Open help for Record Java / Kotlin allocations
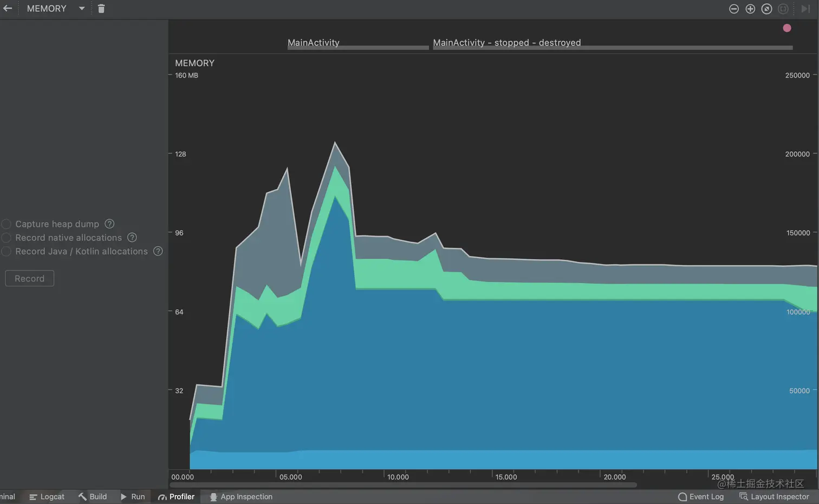 [x=158, y=251]
